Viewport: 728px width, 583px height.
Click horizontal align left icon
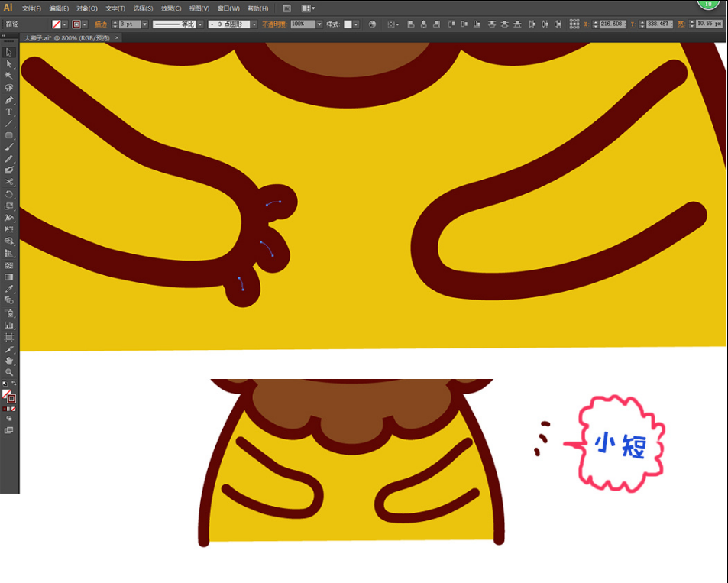pyautogui.click(x=410, y=24)
